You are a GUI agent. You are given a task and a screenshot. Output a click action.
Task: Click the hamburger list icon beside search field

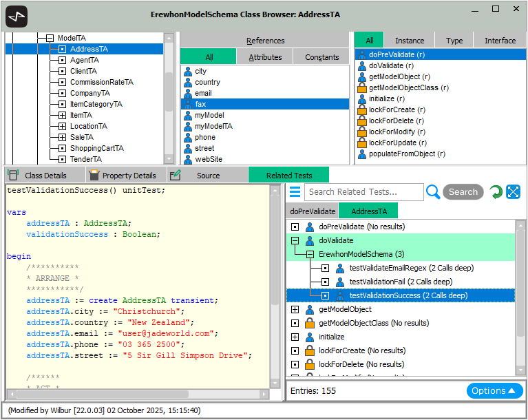coord(295,191)
